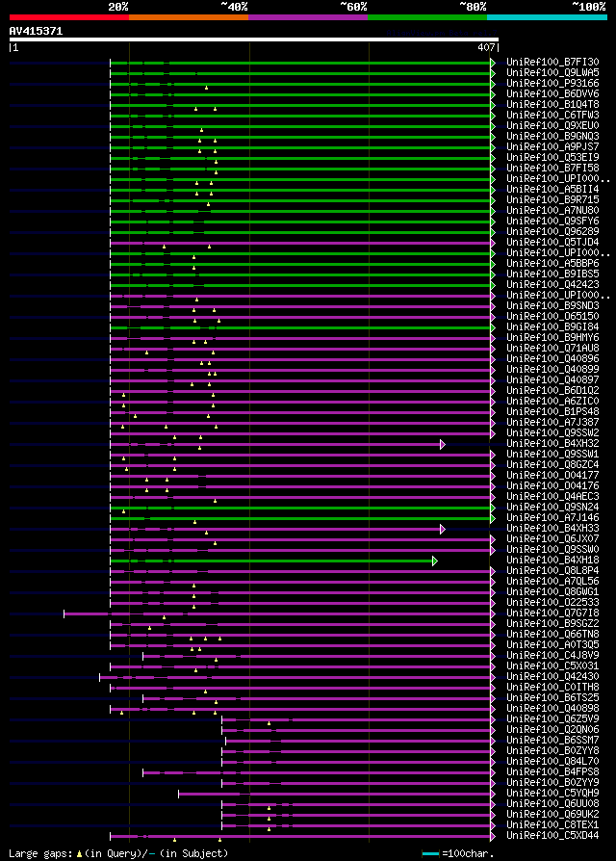This screenshot has width=616, height=861.
Task: Click the UniRef100_Q9SSW2 label
Action: (552, 433)
